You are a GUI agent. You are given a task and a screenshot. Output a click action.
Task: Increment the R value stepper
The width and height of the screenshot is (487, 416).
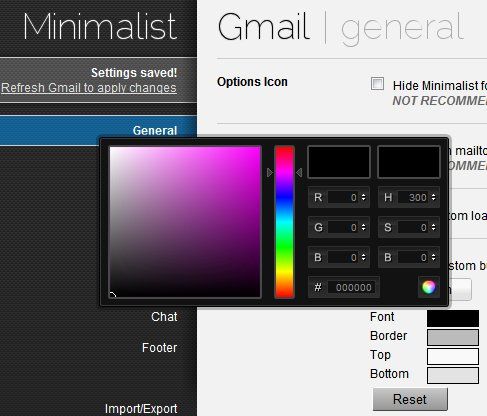pyautogui.click(x=363, y=195)
